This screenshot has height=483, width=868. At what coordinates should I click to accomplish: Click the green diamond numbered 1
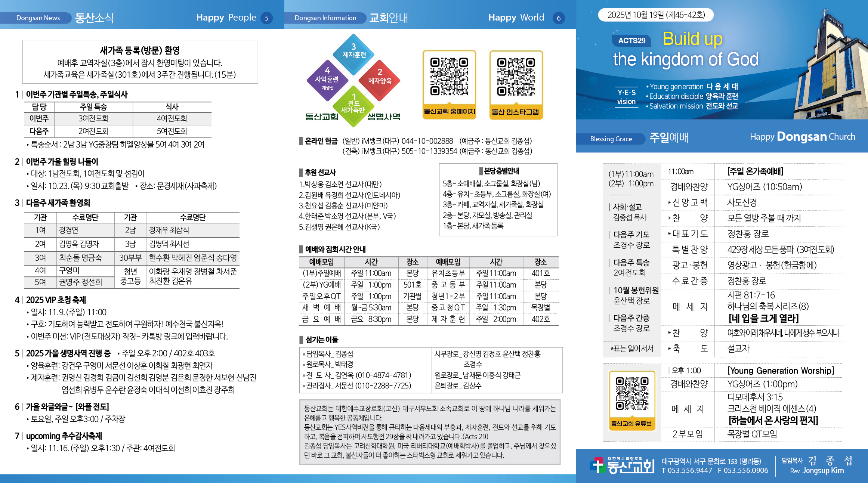click(353, 105)
